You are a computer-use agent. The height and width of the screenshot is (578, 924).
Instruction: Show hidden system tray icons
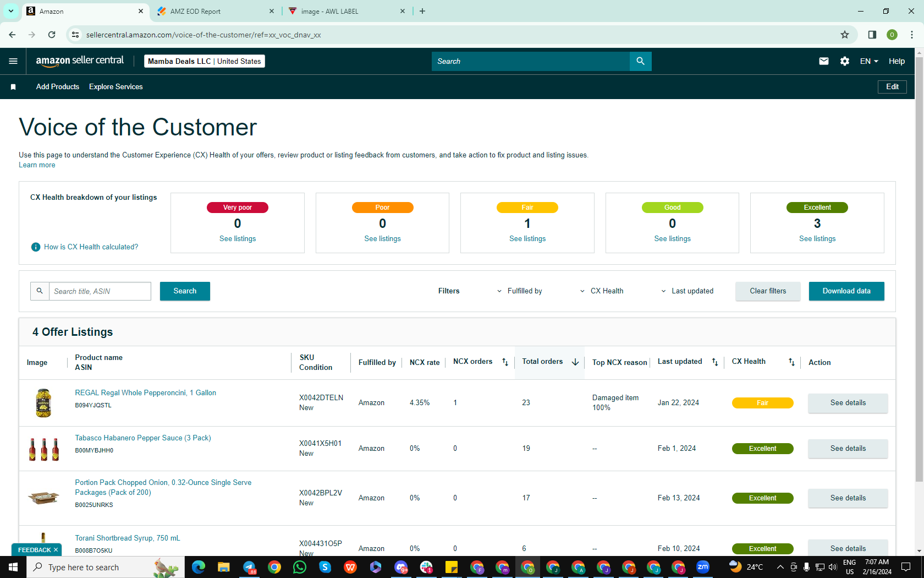click(x=780, y=567)
